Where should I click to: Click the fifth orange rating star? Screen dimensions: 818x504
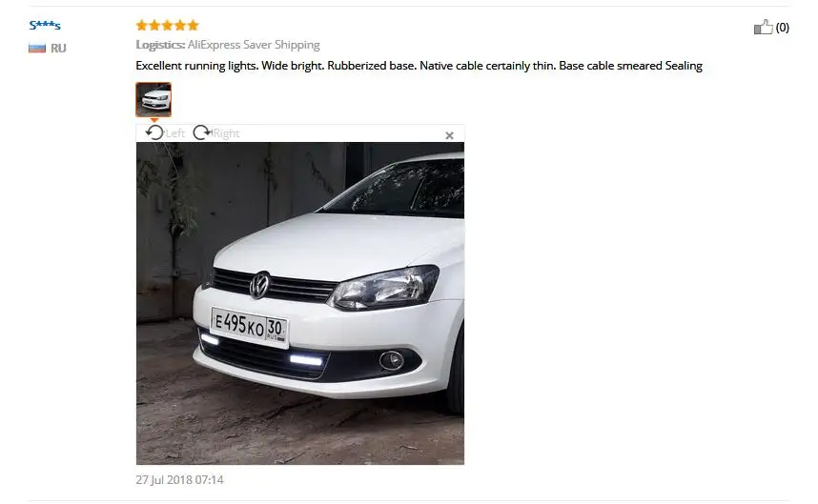pyautogui.click(x=193, y=25)
